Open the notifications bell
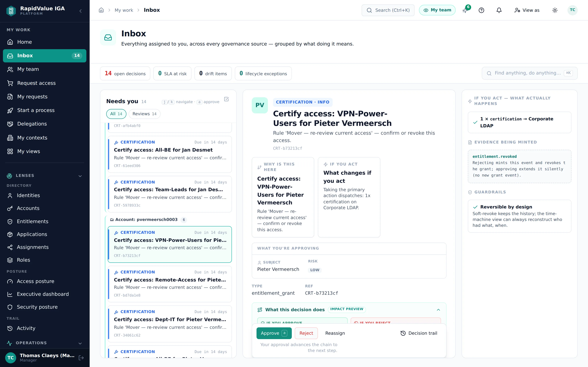Image resolution: width=588 pixels, height=367 pixels. 499,10
